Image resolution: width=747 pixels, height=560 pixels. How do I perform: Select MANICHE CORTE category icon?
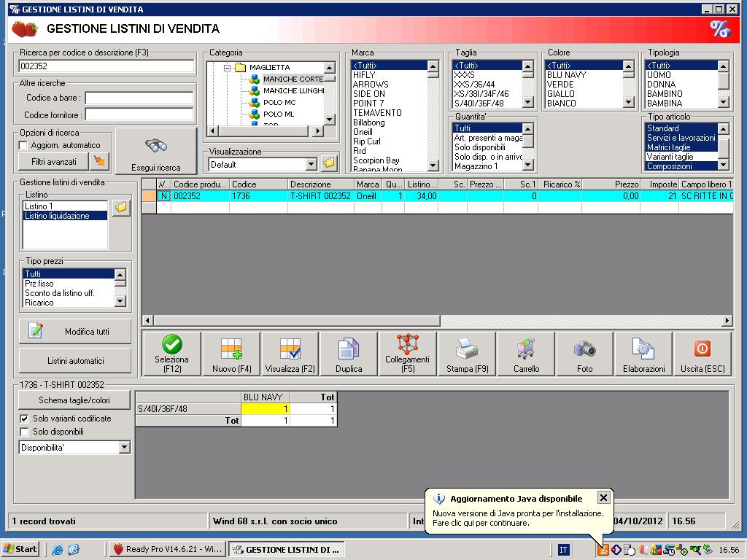[255, 79]
